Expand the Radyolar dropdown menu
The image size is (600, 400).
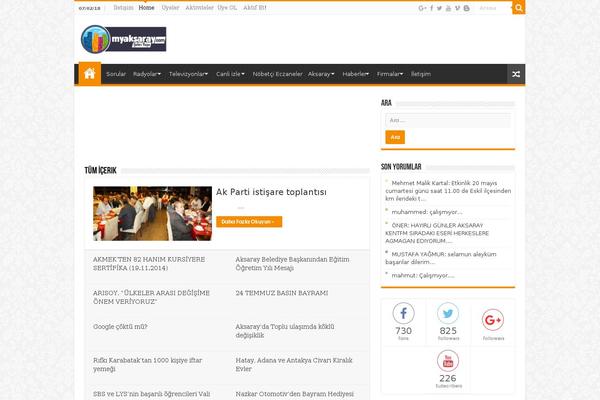coord(147,74)
